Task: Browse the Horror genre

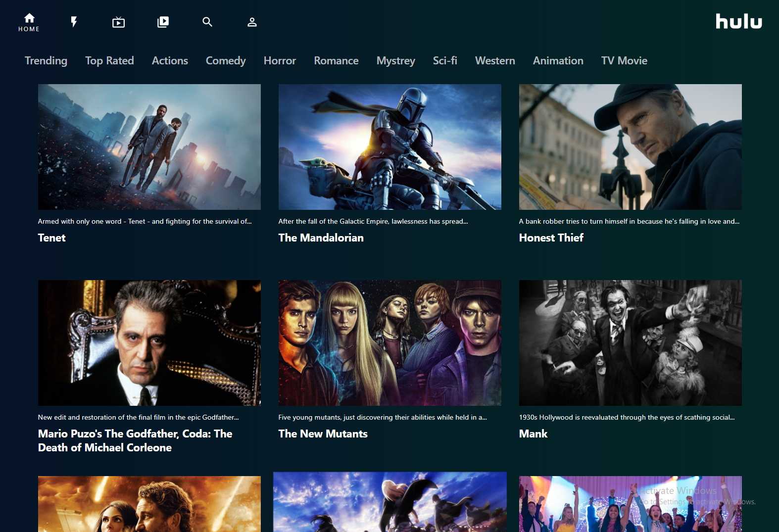Action: [280, 61]
